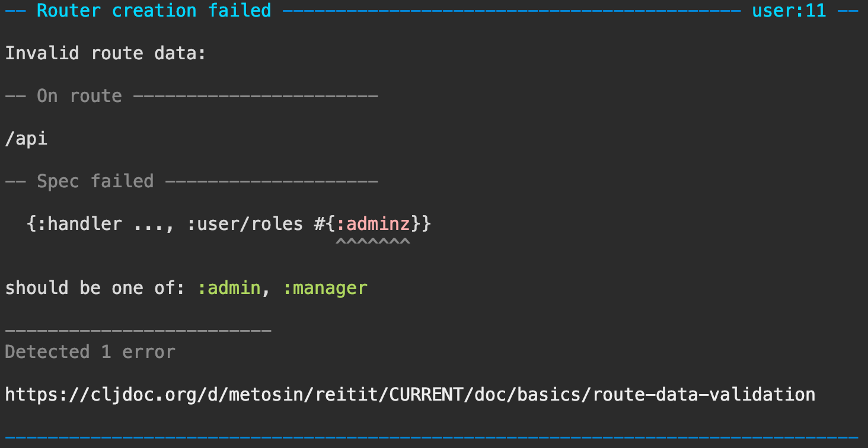Click the '/api' route path
Image resolution: width=868 pixels, height=448 pixels.
[26, 139]
